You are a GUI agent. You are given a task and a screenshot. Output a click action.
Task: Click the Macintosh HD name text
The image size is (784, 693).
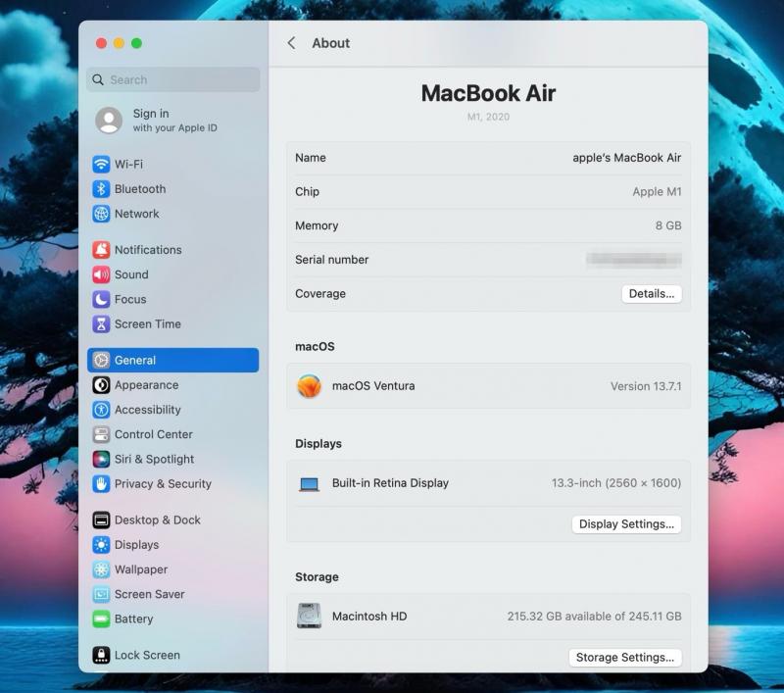pos(369,616)
